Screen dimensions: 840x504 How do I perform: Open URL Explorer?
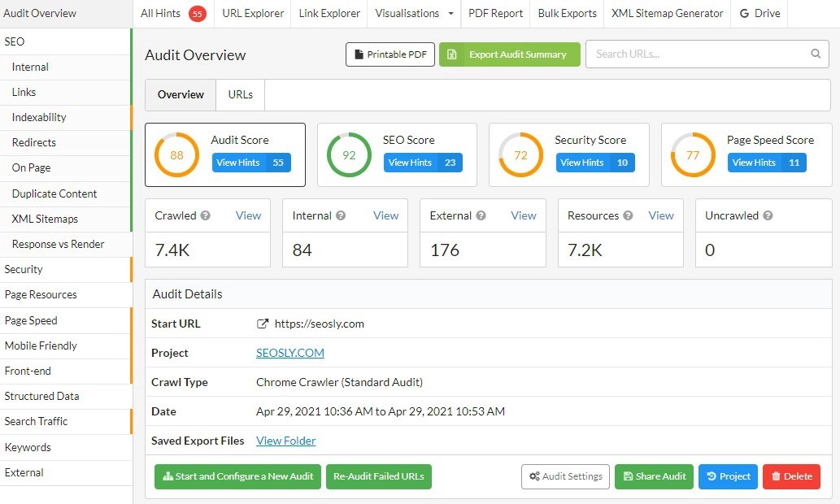click(x=253, y=13)
